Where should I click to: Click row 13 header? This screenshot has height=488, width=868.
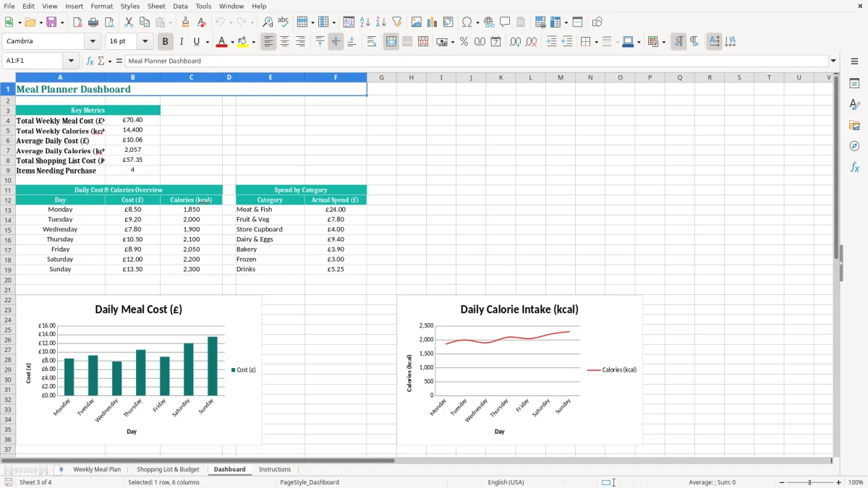7,210
